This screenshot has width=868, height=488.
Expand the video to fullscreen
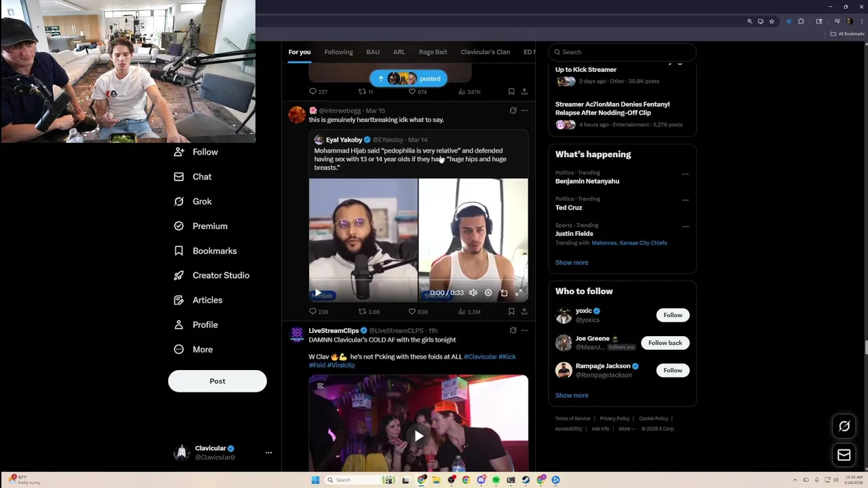tap(519, 293)
